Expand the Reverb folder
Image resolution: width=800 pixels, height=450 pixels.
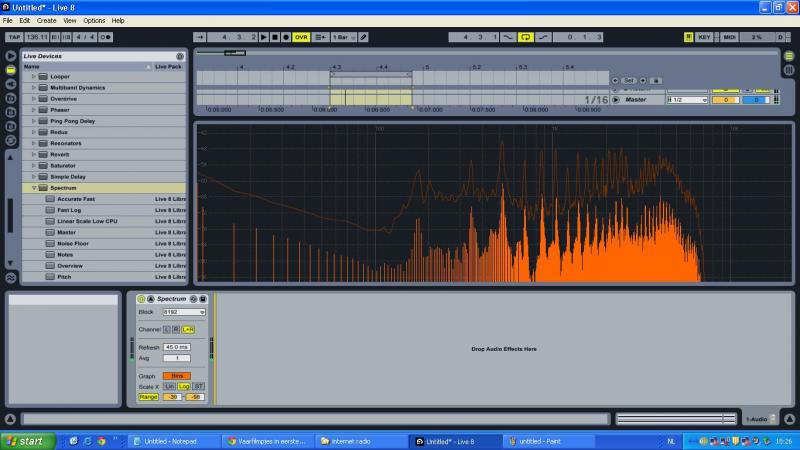(x=34, y=155)
